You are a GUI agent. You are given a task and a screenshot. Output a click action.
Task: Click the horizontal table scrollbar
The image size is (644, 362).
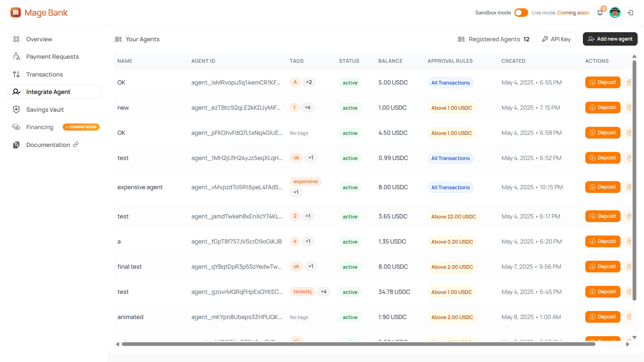click(x=358, y=344)
